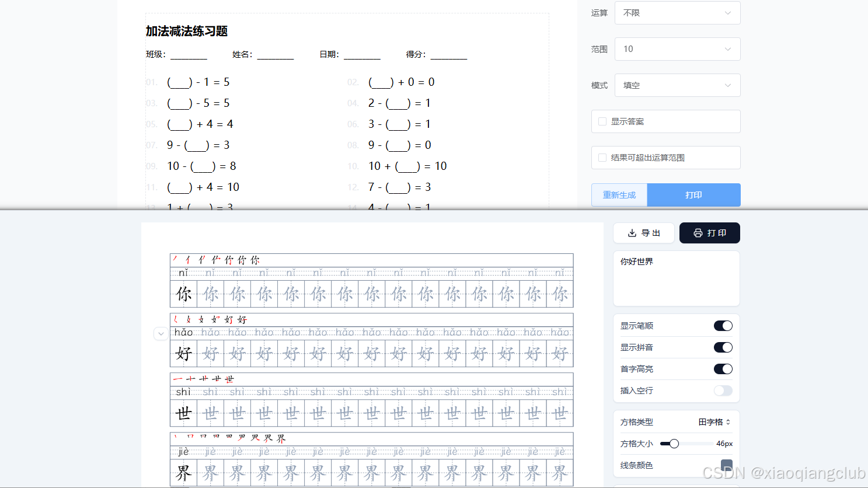Toggle the 显示笔顺 switch
Viewport: 868px width, 488px height.
(x=723, y=326)
